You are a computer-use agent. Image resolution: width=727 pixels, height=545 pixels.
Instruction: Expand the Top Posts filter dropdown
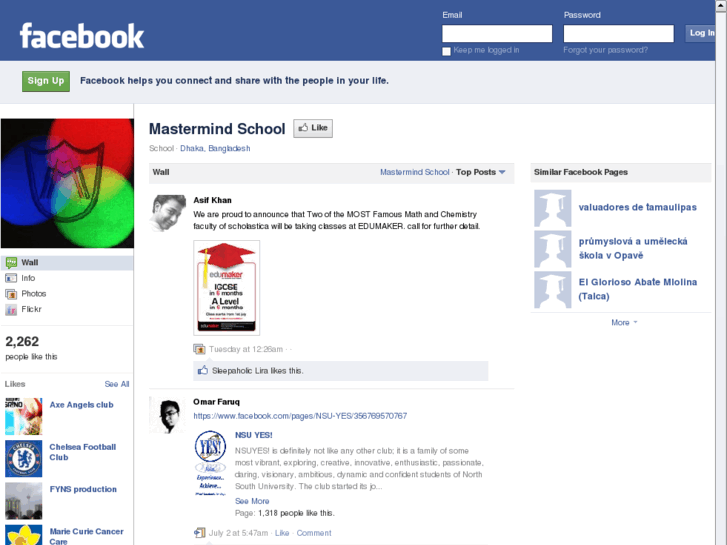(x=480, y=172)
